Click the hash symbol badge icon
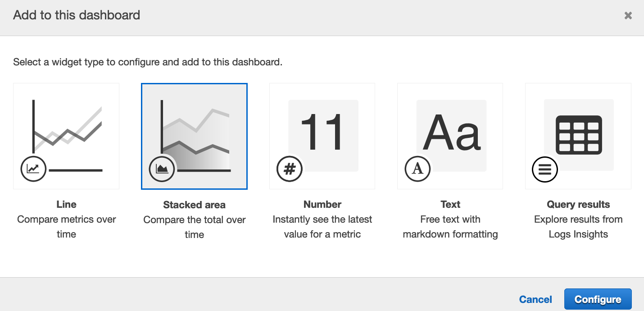644x311 pixels. [290, 169]
